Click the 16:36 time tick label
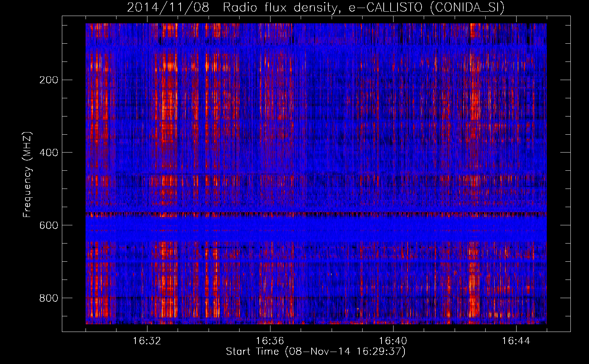The image size is (589, 364). coord(270,341)
